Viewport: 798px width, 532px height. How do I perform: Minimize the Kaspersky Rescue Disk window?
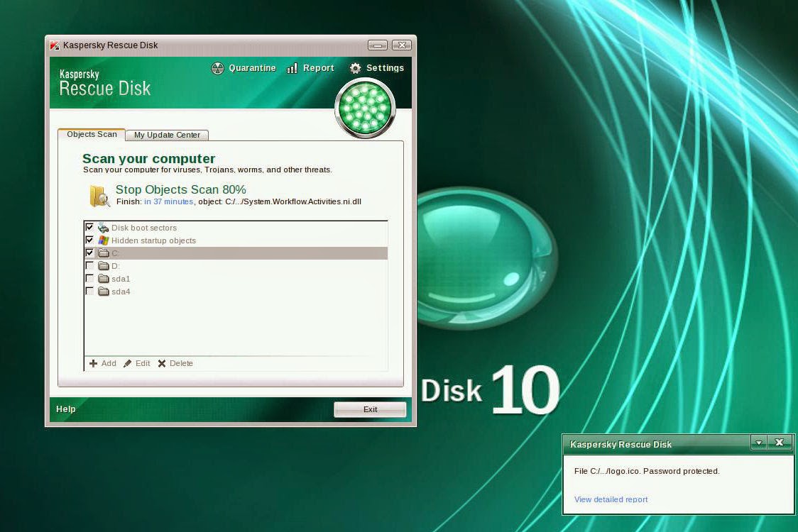(378, 45)
